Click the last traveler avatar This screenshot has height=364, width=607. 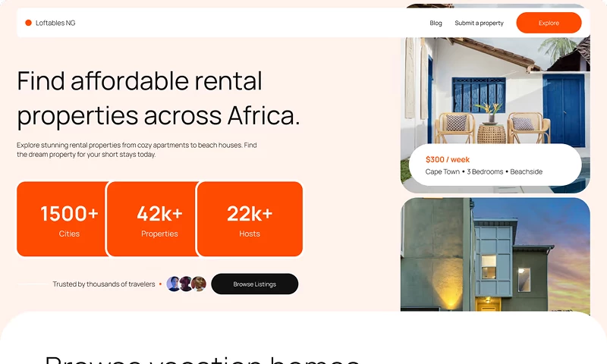point(199,284)
